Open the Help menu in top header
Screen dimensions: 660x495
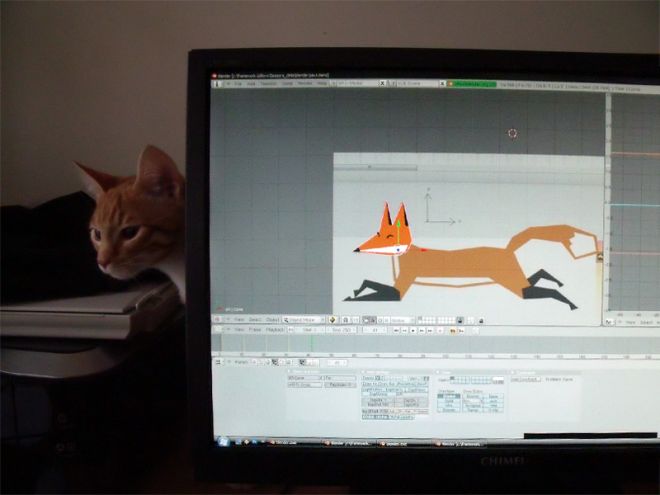coord(321,84)
